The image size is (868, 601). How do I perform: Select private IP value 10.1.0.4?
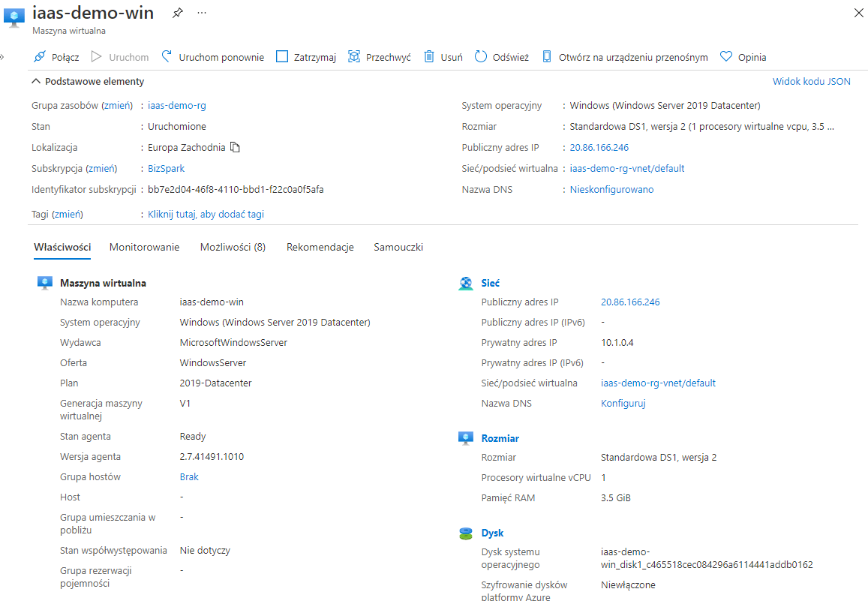click(x=617, y=343)
